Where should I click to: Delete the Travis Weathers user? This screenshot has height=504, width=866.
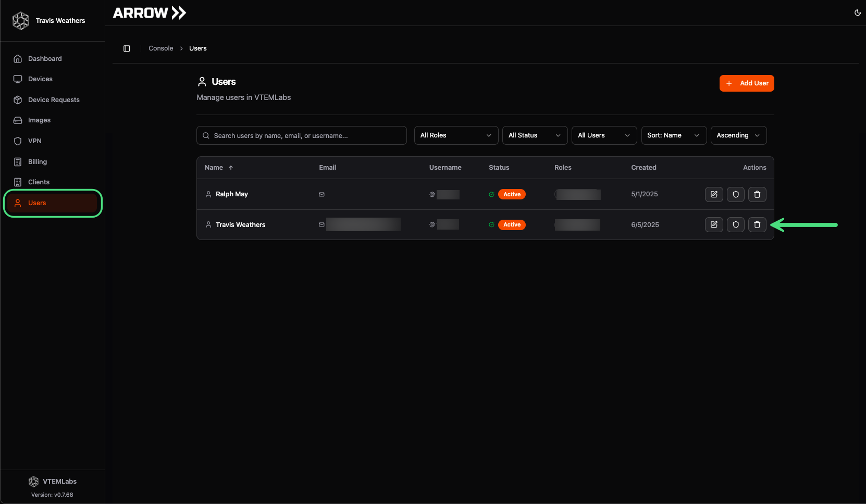757,224
